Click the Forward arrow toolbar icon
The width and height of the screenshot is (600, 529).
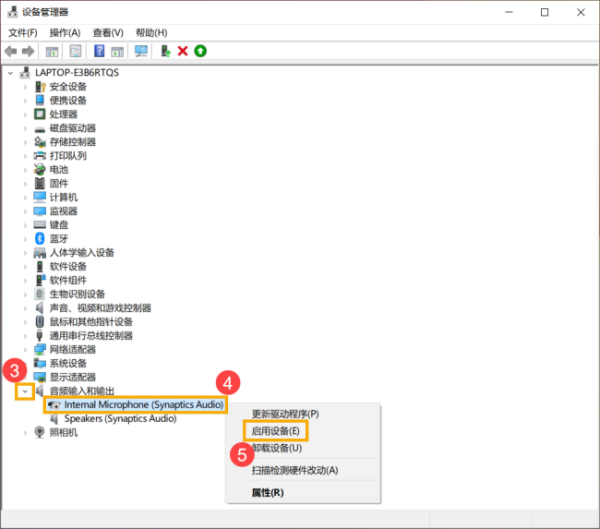pyautogui.click(x=28, y=51)
